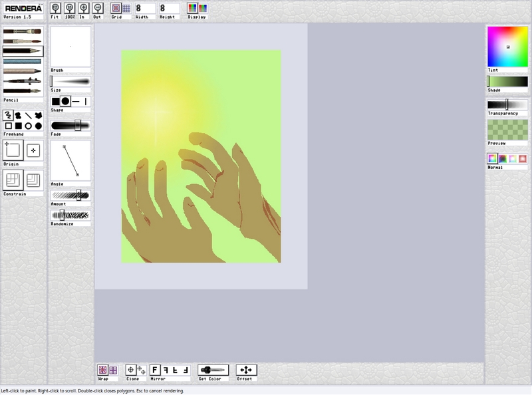
Task: Select the third, light blend mode icon
Action: 513,158
